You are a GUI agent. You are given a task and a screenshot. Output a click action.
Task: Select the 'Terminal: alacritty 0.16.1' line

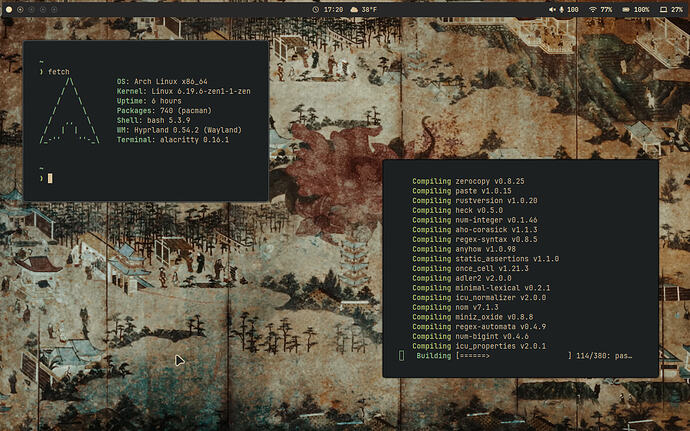pos(172,140)
